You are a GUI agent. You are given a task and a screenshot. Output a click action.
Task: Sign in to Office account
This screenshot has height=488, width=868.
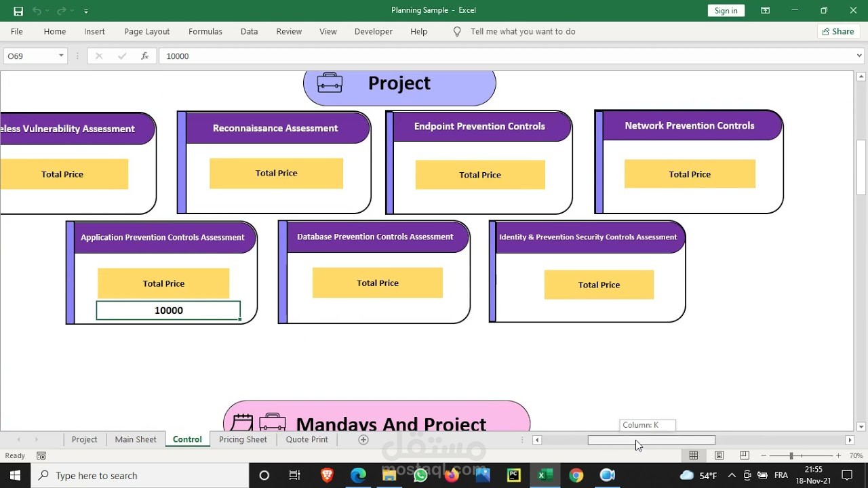pos(726,10)
